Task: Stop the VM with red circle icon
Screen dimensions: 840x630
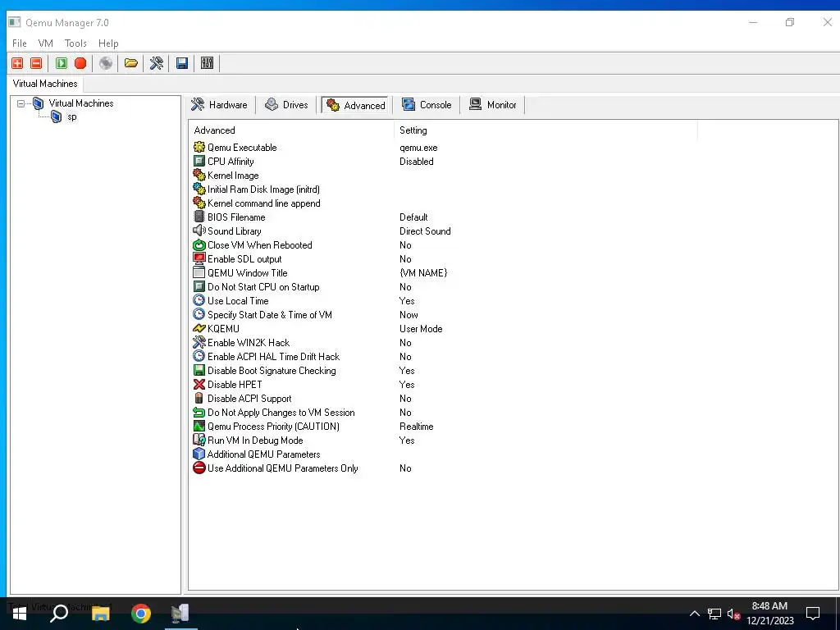Action: [80, 63]
